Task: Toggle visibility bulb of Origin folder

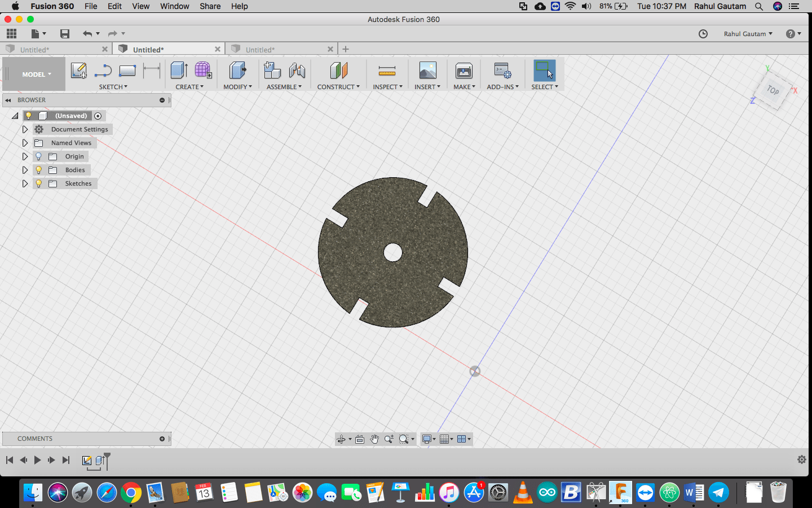Action: 38,156
